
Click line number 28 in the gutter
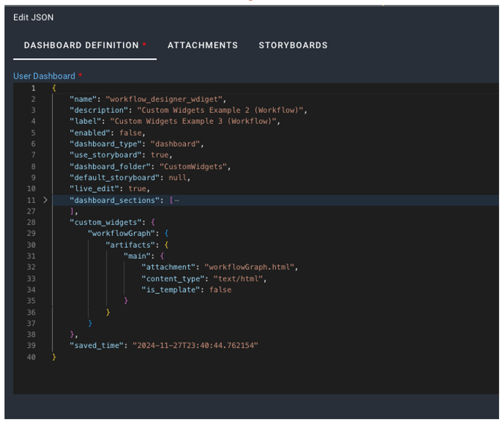pyautogui.click(x=31, y=222)
